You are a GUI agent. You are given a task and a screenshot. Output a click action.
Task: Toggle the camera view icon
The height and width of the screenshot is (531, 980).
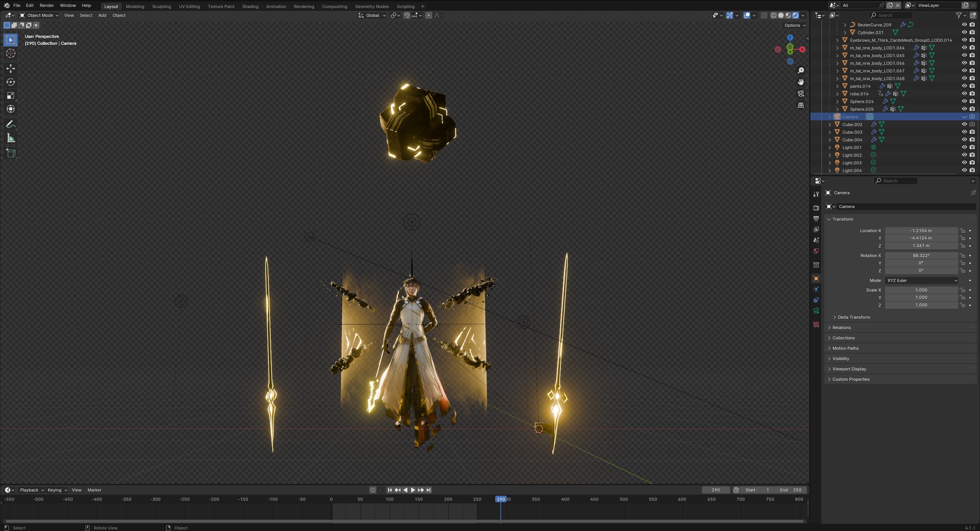click(800, 93)
